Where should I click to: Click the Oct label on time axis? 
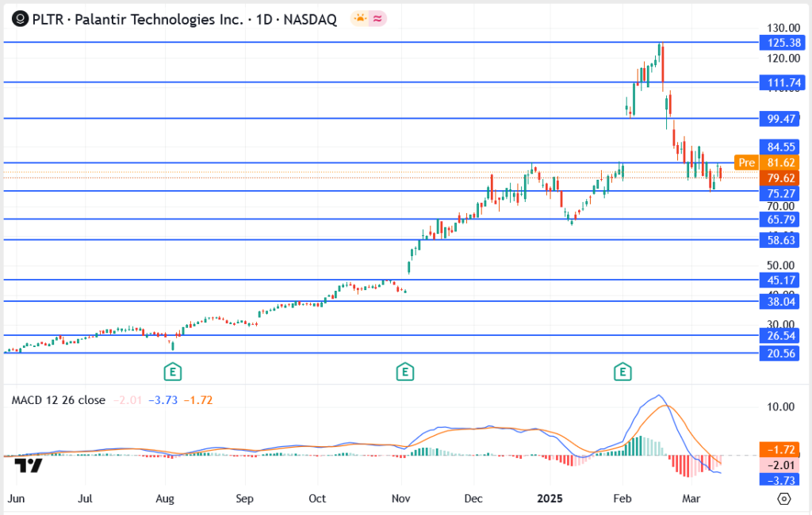pos(317,500)
